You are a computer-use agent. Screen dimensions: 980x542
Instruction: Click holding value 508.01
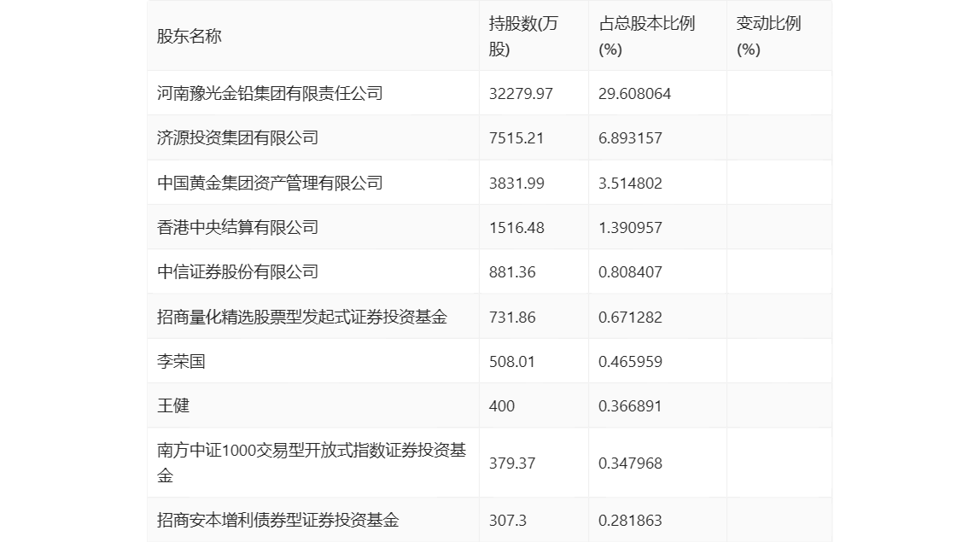click(512, 361)
